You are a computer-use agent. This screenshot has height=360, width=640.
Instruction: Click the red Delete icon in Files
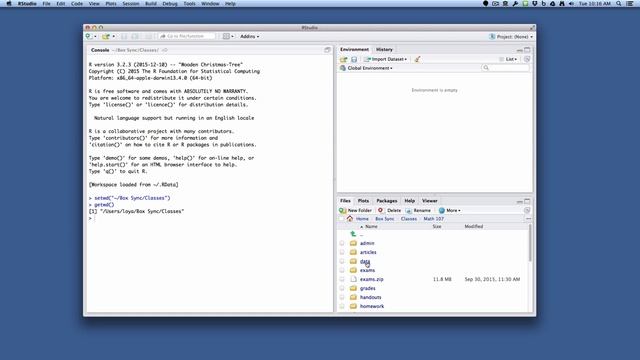pos(380,210)
